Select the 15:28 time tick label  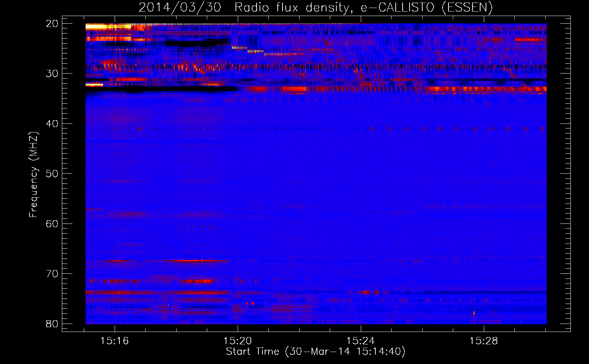click(x=484, y=341)
